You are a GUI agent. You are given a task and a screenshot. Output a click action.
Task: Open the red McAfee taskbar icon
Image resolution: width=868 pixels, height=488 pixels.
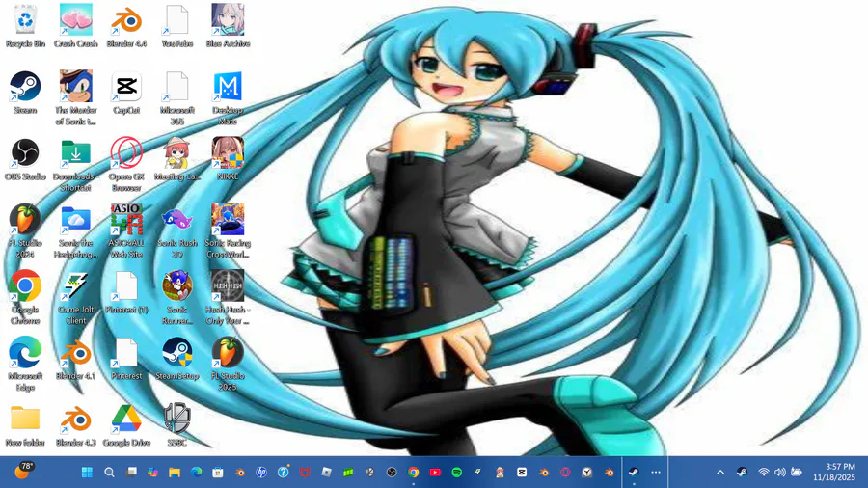point(305,472)
